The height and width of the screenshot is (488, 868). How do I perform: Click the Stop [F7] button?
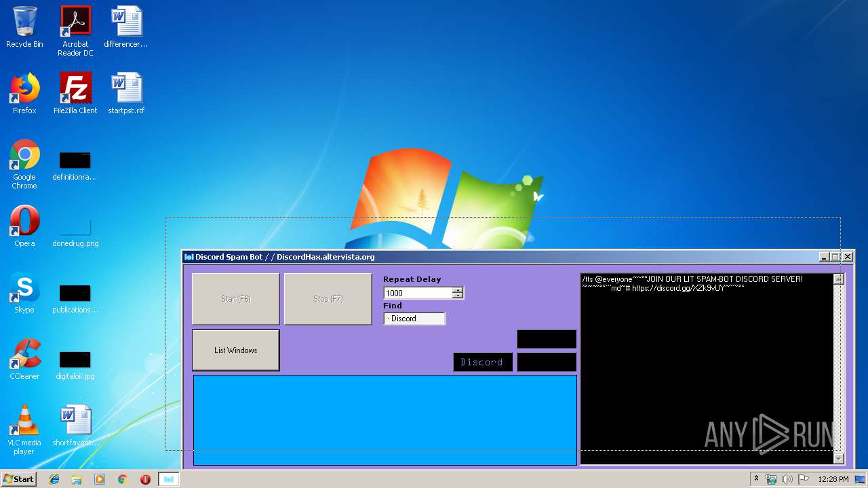tap(328, 299)
